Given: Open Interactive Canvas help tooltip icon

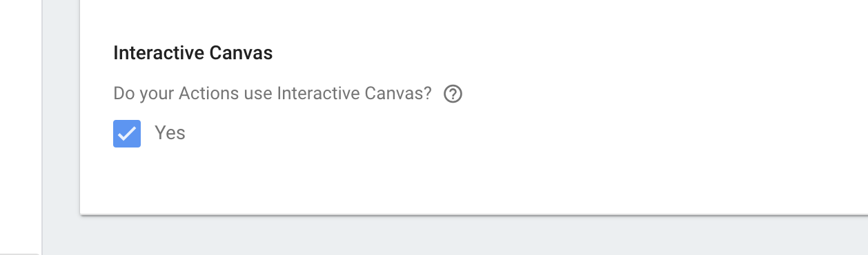Looking at the screenshot, I should click(x=453, y=94).
